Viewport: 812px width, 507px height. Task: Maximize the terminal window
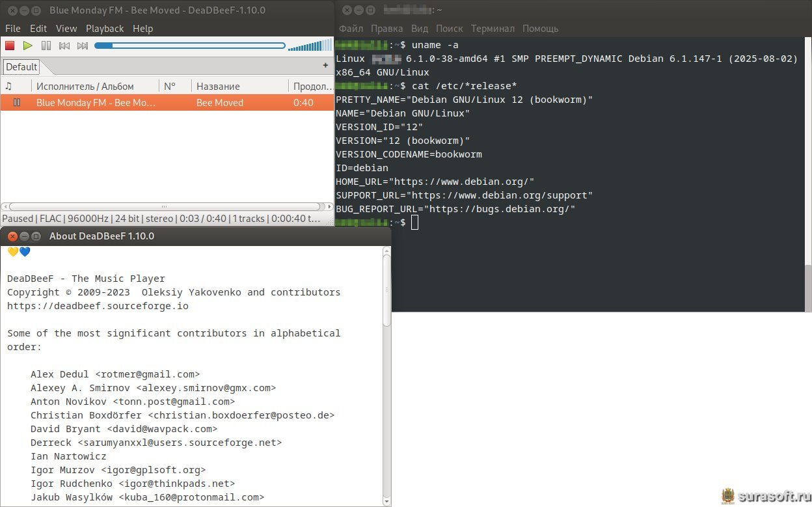coord(370,10)
